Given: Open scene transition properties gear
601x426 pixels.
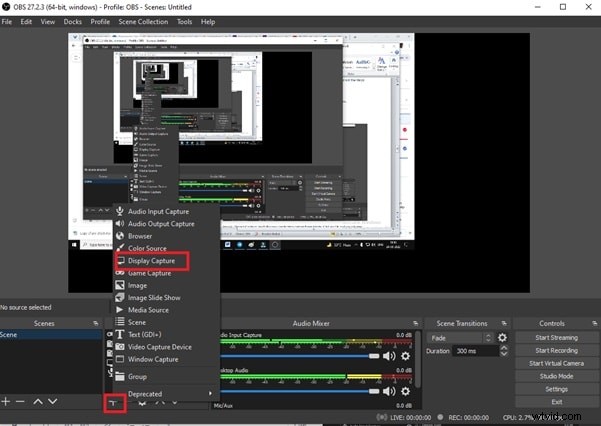Looking at the screenshot, I should coord(502,338).
